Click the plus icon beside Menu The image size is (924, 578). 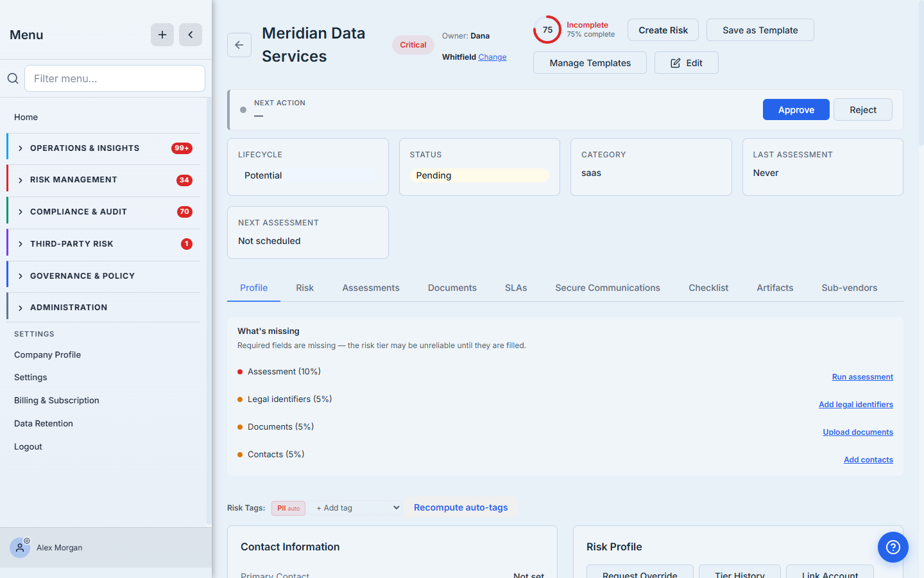tap(162, 35)
